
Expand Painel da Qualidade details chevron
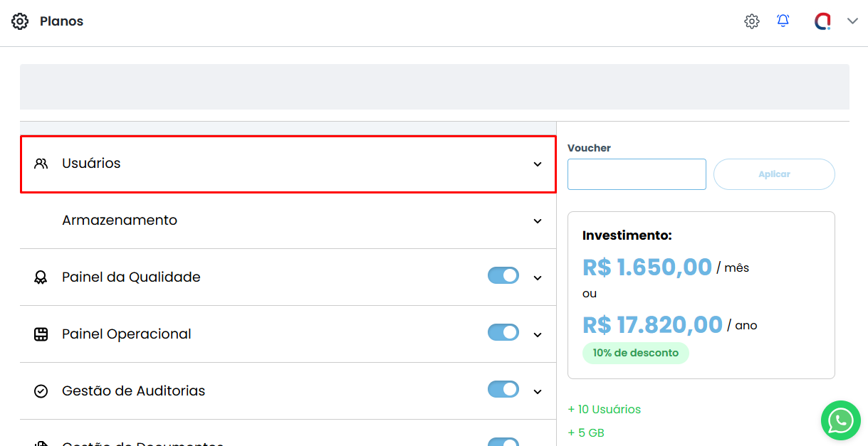click(538, 278)
